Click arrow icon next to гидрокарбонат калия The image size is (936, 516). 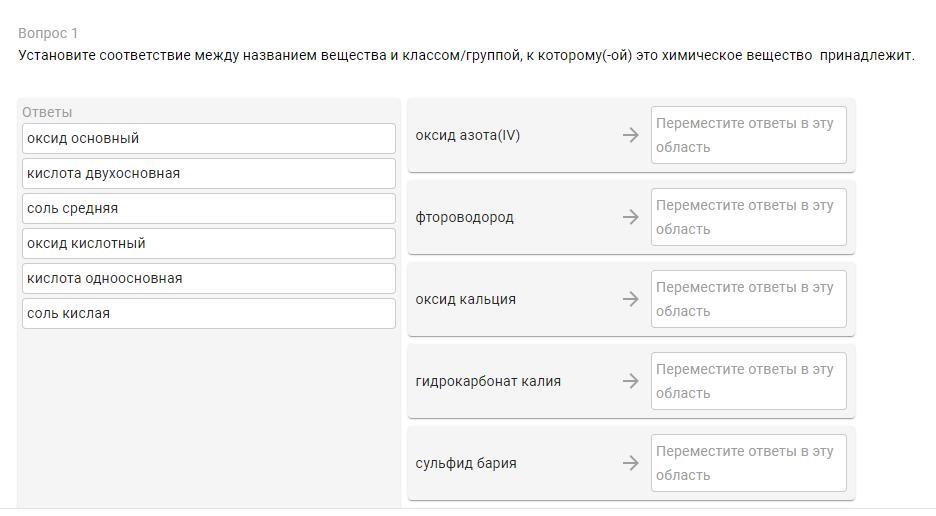coord(630,381)
